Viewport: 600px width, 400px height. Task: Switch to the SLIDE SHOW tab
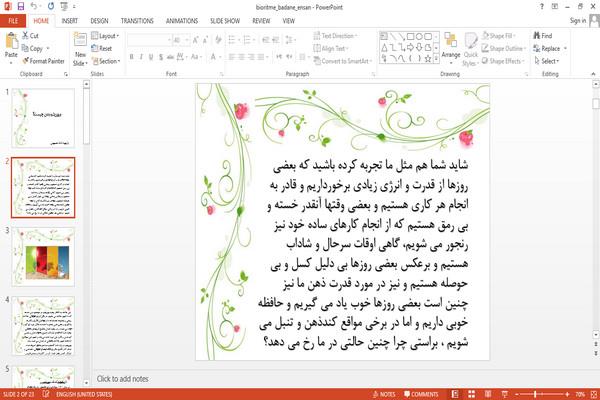[225, 21]
